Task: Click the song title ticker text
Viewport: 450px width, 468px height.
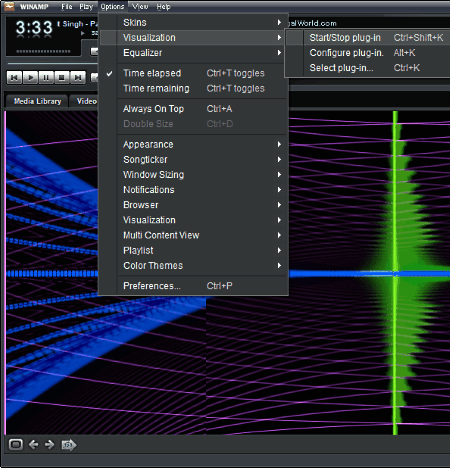Action: (78, 24)
